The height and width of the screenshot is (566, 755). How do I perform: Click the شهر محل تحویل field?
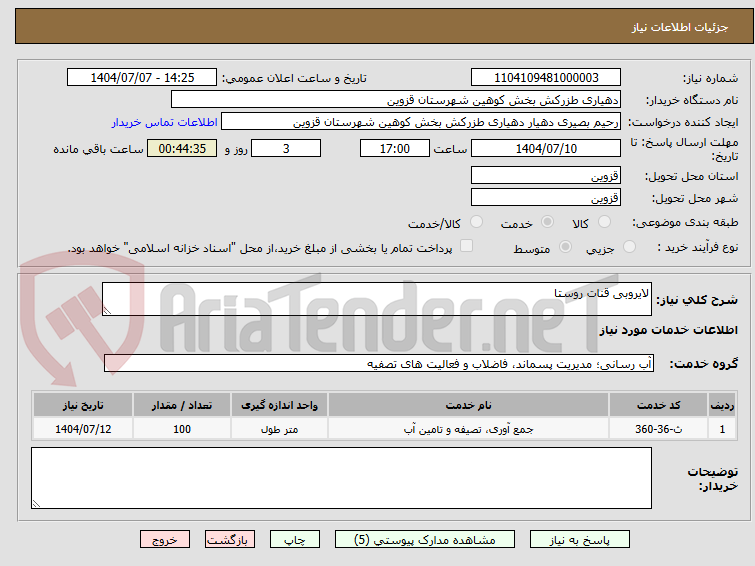click(546, 197)
